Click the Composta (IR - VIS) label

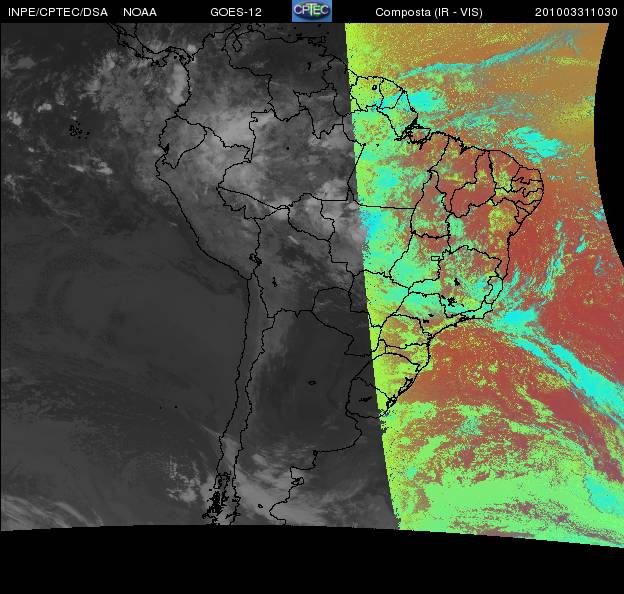429,12
